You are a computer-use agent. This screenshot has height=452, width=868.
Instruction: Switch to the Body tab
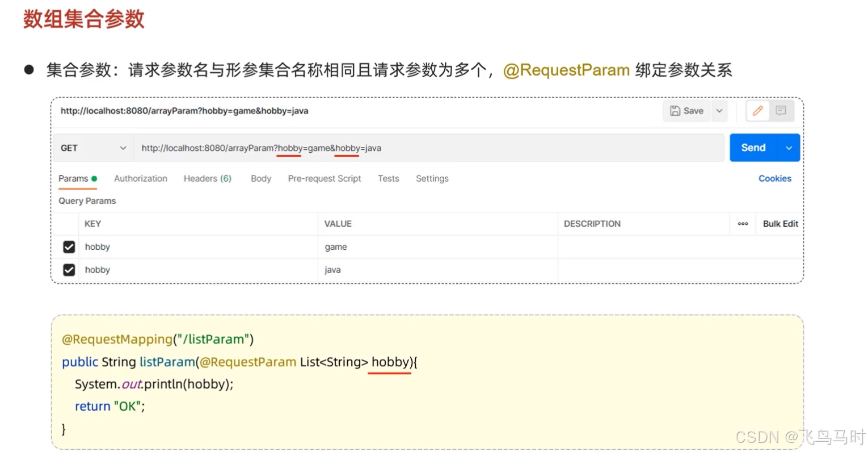[x=261, y=178]
